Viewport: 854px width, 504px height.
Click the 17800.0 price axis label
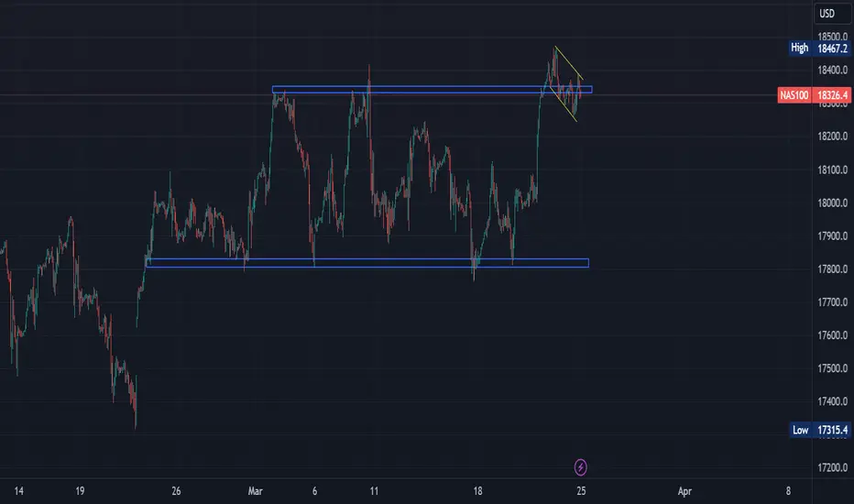click(x=833, y=269)
